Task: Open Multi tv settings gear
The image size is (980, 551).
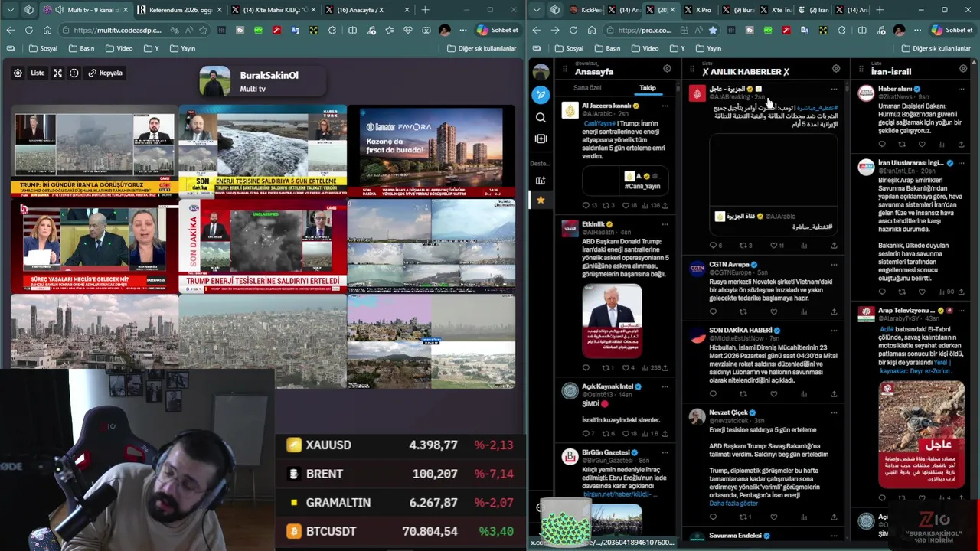Action: click(18, 73)
